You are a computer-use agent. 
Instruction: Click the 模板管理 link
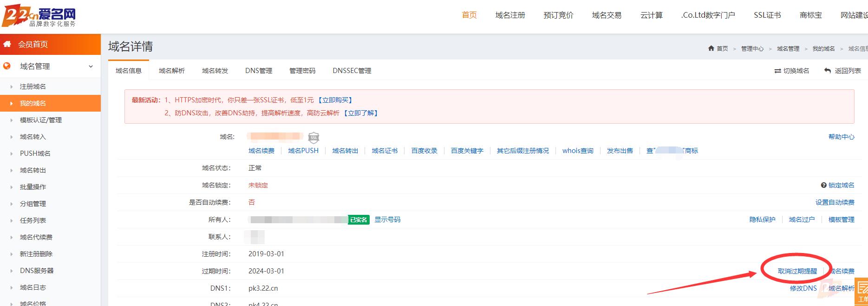(842, 220)
